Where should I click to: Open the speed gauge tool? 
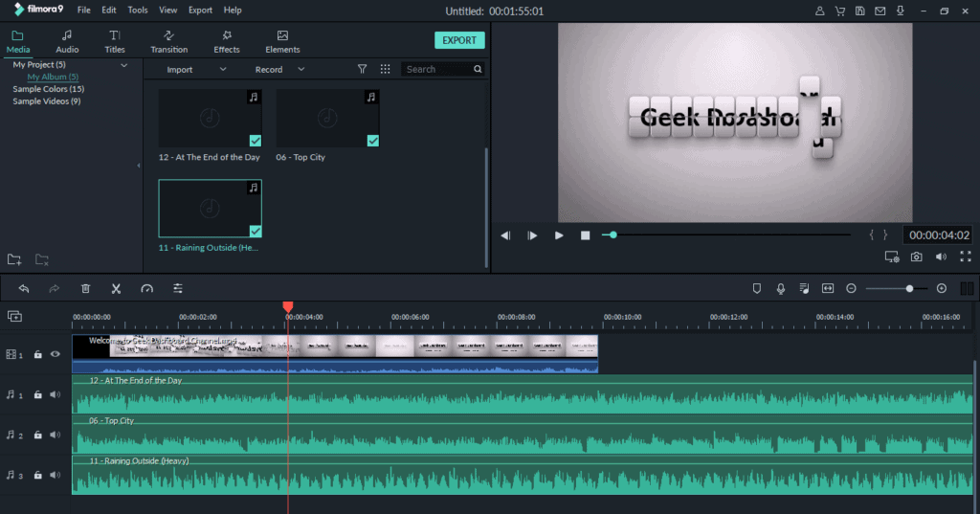146,288
